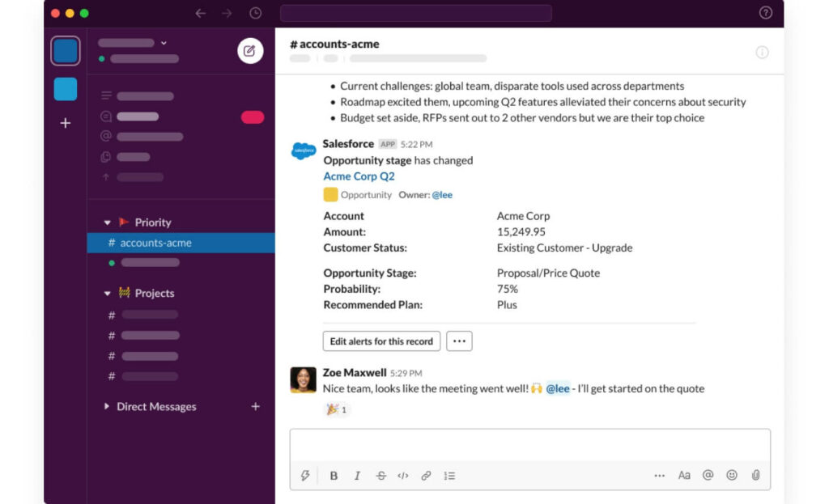Click the Proposal/Price Quote stage value
Screen dimensions: 829x504
pos(548,273)
